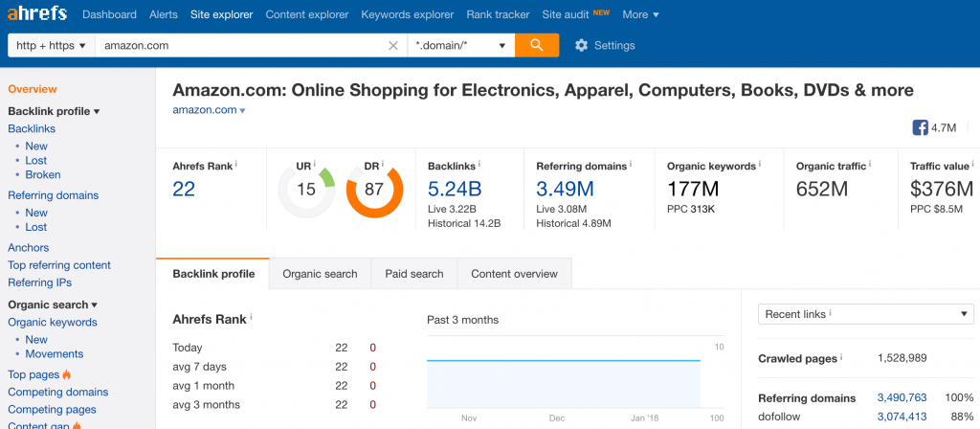Go to Content explorer

coord(307,14)
